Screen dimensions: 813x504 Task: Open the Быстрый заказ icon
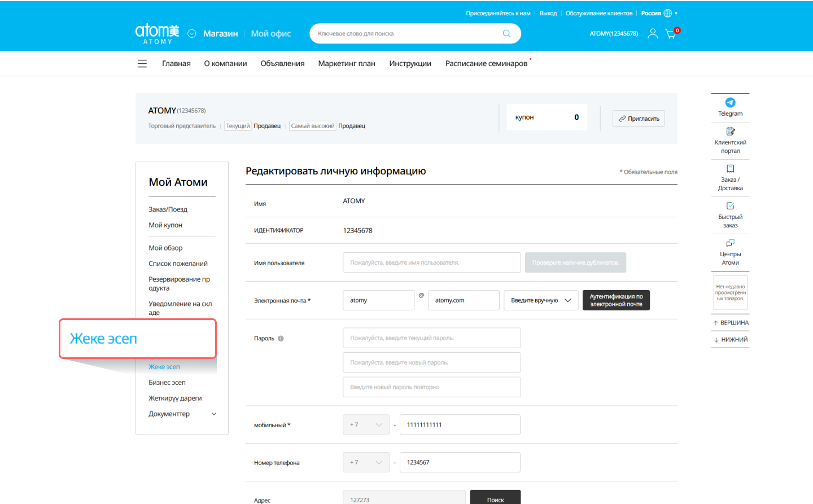tap(730, 206)
